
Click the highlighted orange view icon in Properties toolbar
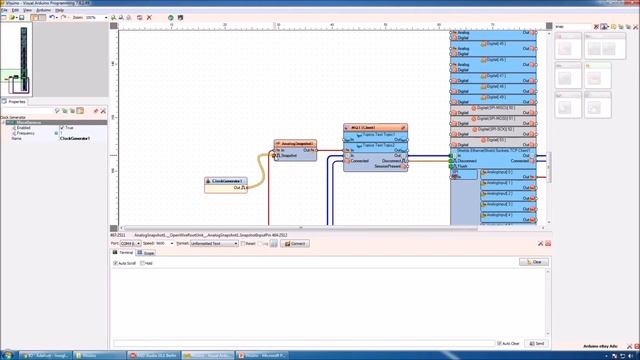click(x=80, y=111)
